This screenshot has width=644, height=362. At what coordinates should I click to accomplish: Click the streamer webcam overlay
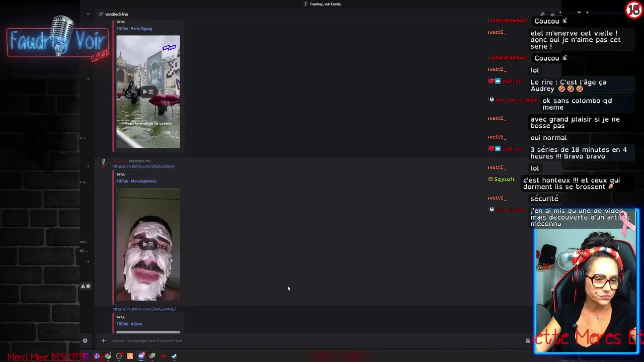(586, 282)
